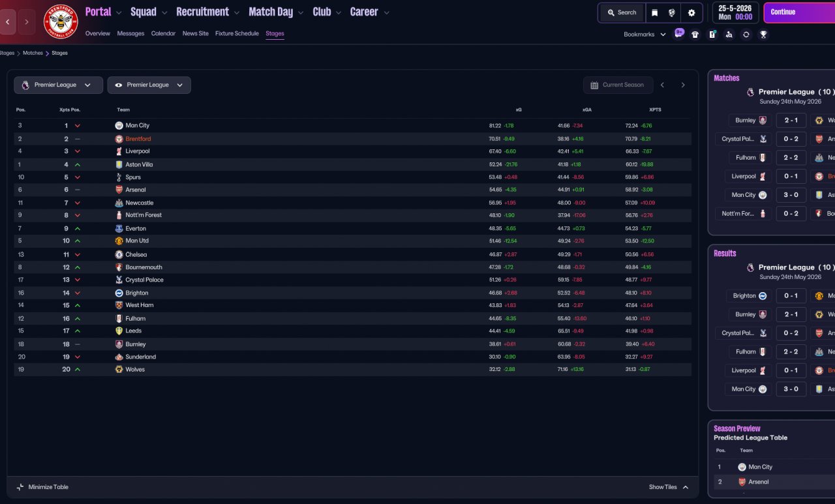Click the Matches panel heading
The height and width of the screenshot is (504, 835).
(x=727, y=78)
